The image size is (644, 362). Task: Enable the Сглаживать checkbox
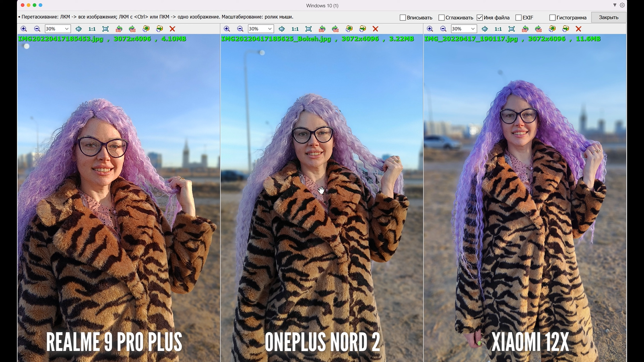(441, 18)
